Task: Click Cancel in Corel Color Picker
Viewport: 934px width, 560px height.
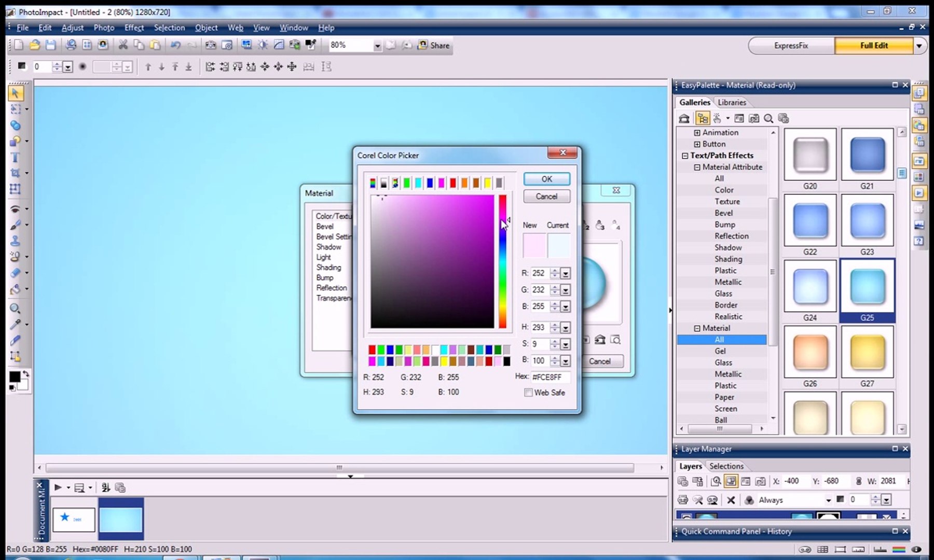Action: tap(547, 197)
